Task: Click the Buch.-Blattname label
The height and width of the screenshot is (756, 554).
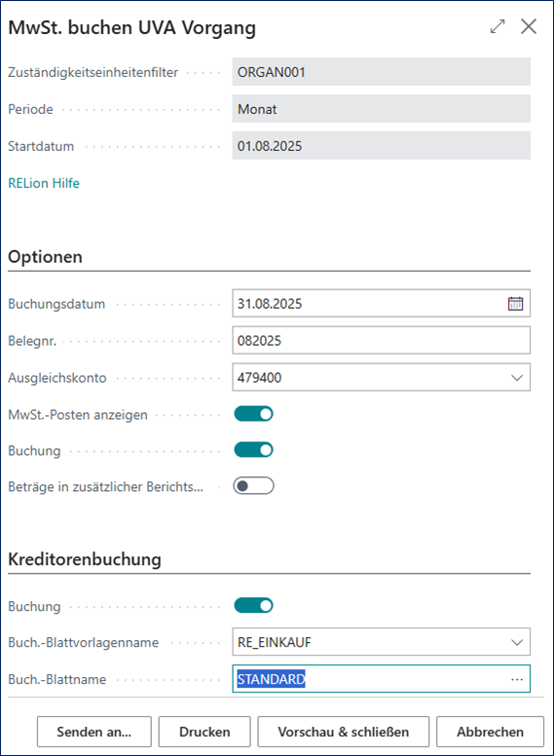Action: [x=57, y=679]
